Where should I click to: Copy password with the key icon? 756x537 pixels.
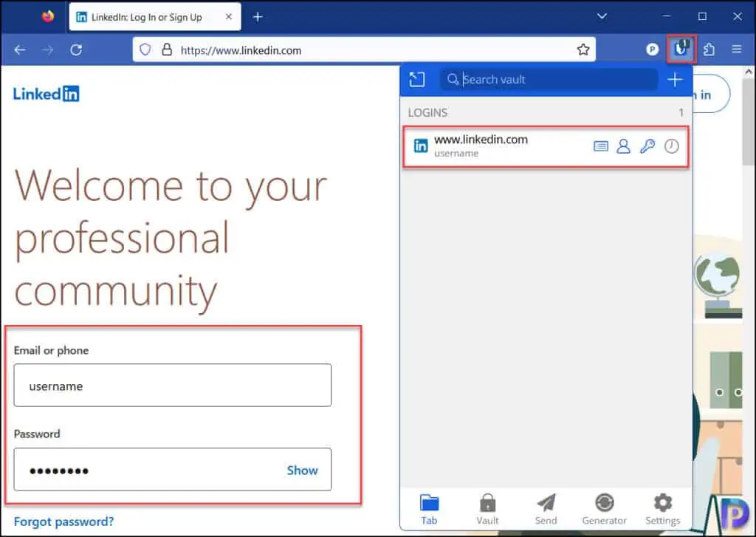click(647, 146)
